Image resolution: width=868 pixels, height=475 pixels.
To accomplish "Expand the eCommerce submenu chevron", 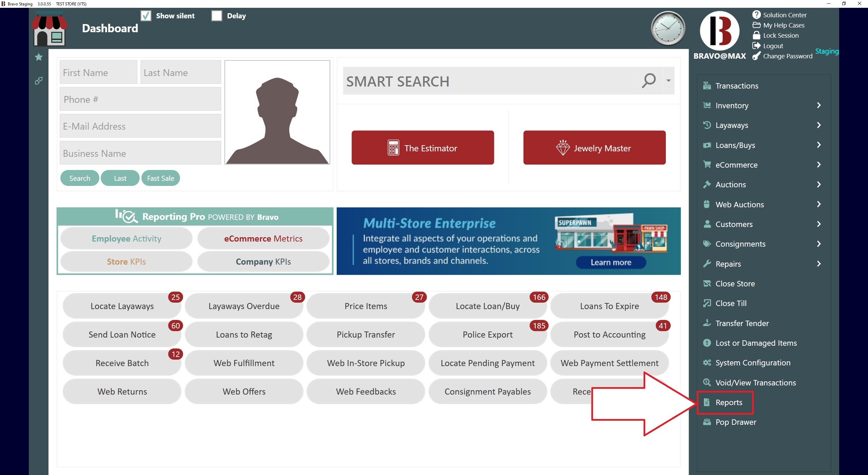I will (x=819, y=165).
